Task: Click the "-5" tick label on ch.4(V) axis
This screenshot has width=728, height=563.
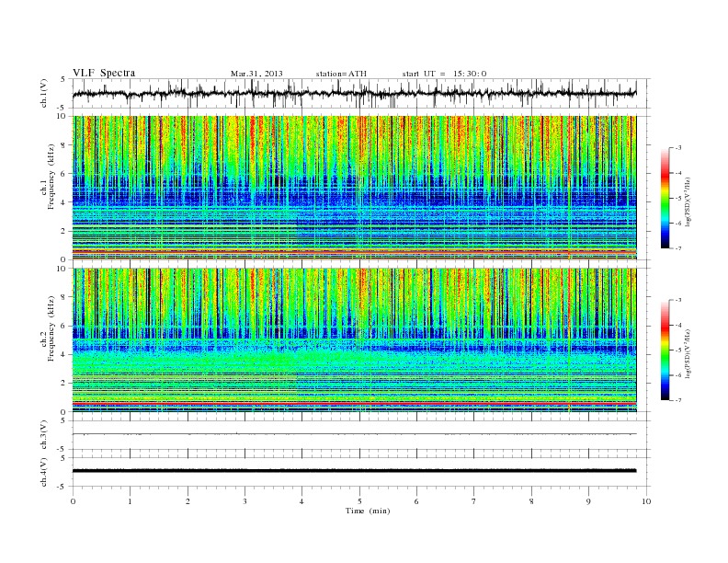Action: click(63, 487)
